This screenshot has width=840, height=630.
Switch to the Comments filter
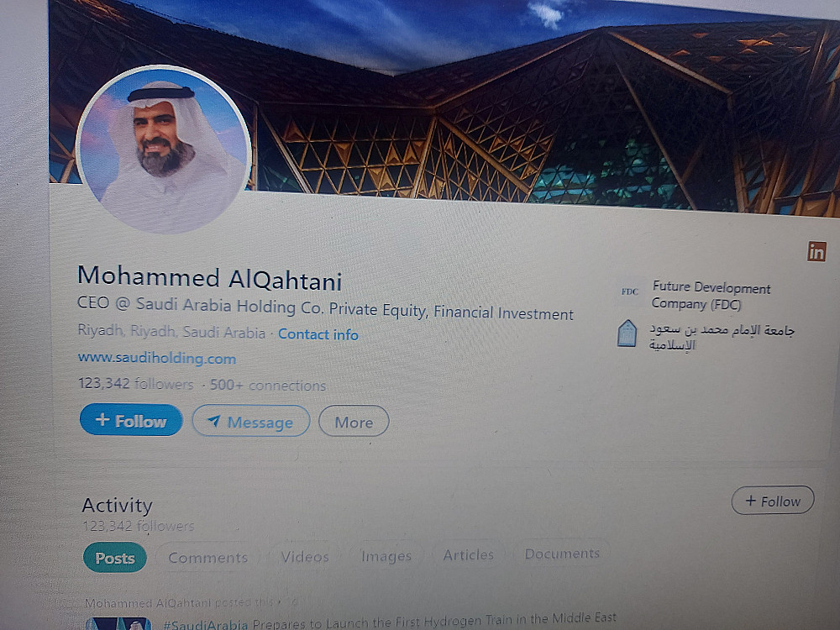[207, 558]
